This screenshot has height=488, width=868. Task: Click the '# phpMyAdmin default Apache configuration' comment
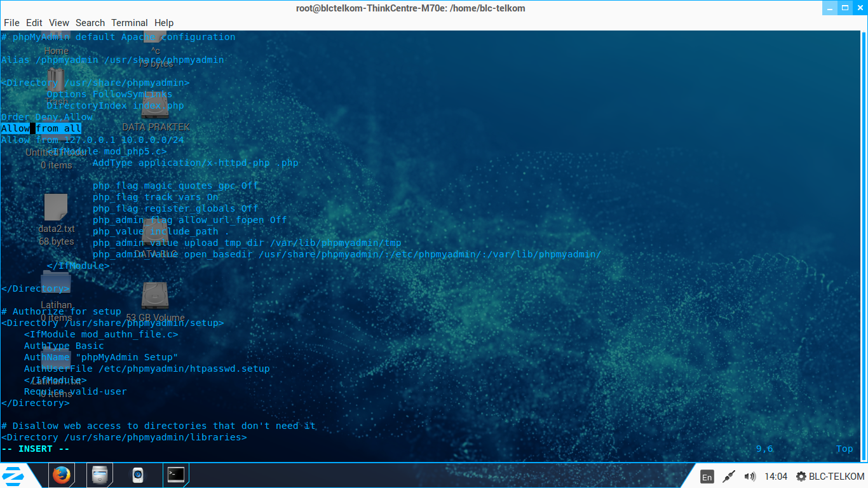pyautogui.click(x=118, y=37)
